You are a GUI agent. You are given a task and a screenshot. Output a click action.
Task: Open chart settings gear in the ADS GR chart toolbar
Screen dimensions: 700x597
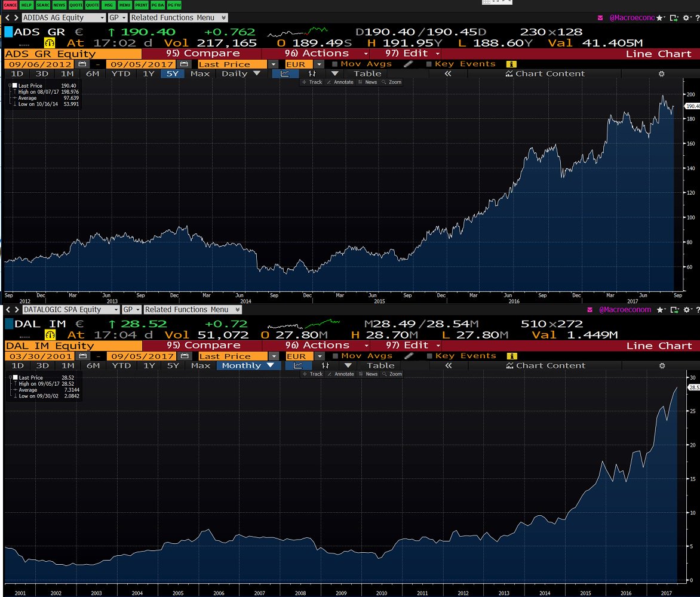(x=662, y=73)
